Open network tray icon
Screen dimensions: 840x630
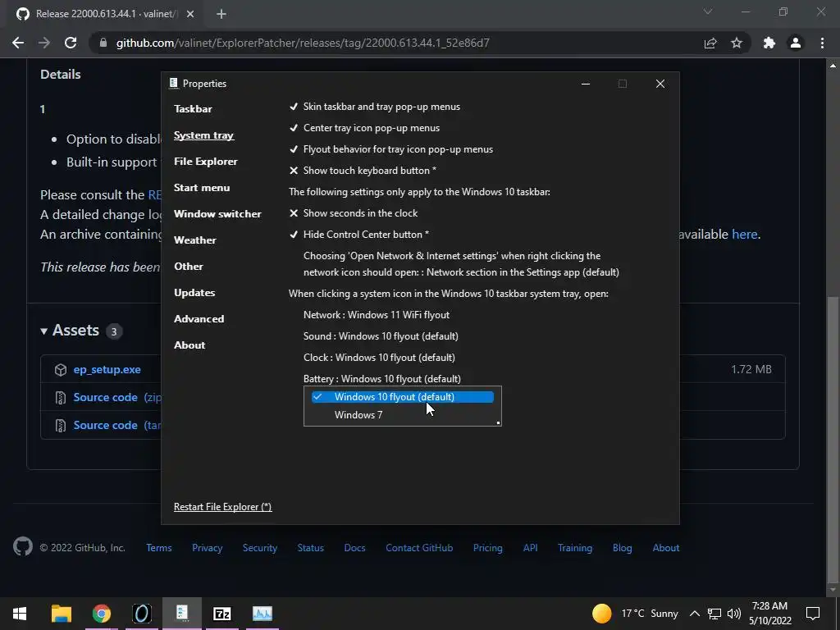pyautogui.click(x=714, y=614)
